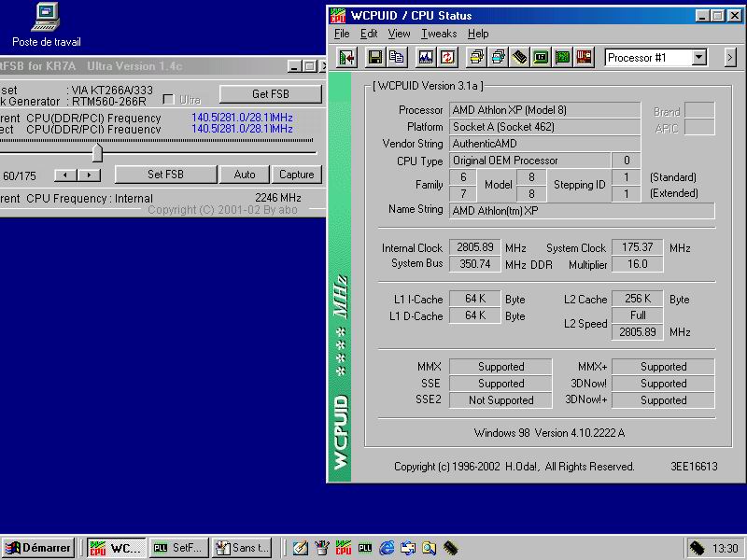Click the 3EE16613 code in WCPUID
747x560 pixels.
(x=694, y=467)
